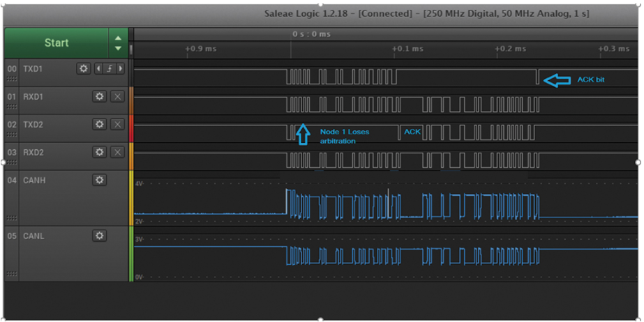Click the +0.2 ms time marker

tap(511, 49)
